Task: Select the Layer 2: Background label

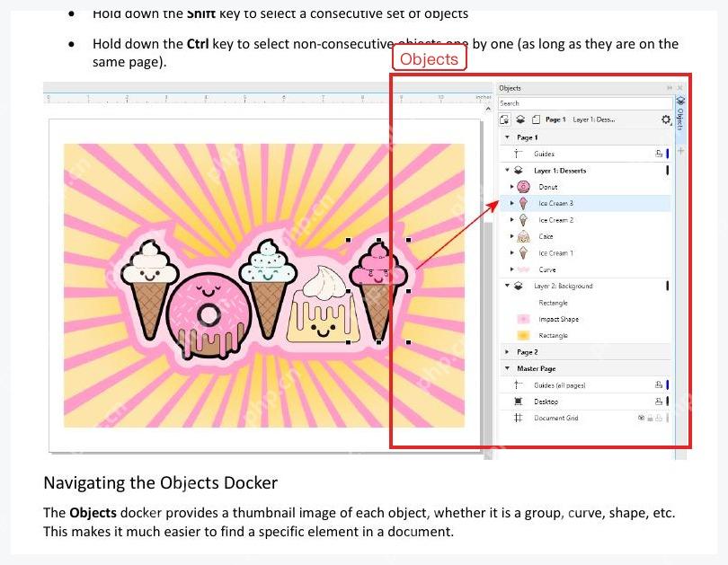Action: click(564, 287)
